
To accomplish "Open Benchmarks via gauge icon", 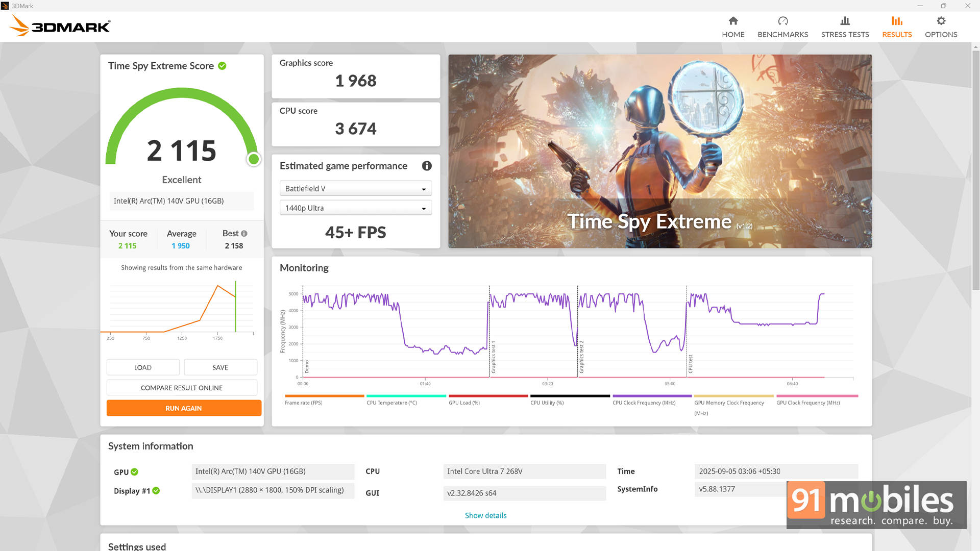I will pyautogui.click(x=782, y=21).
